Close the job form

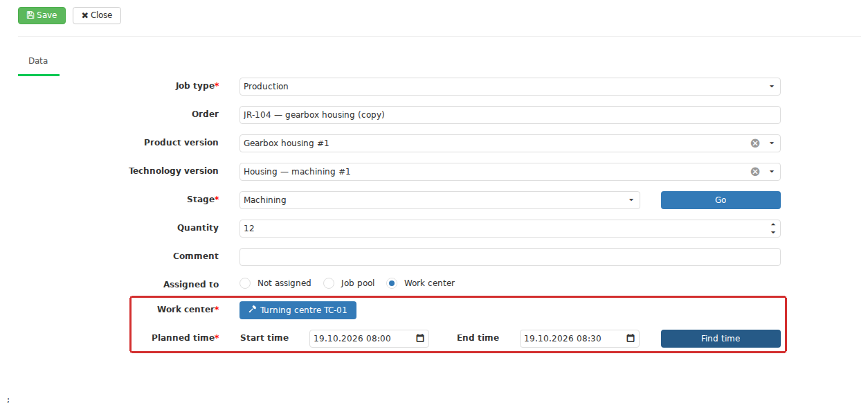coord(97,15)
